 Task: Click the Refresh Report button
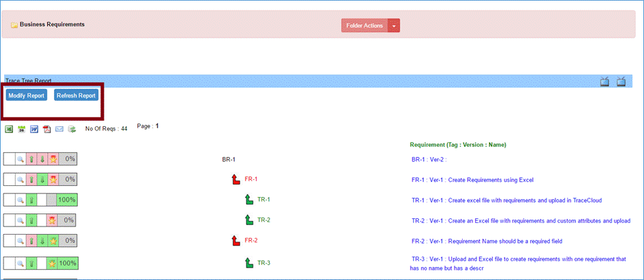[x=76, y=95]
